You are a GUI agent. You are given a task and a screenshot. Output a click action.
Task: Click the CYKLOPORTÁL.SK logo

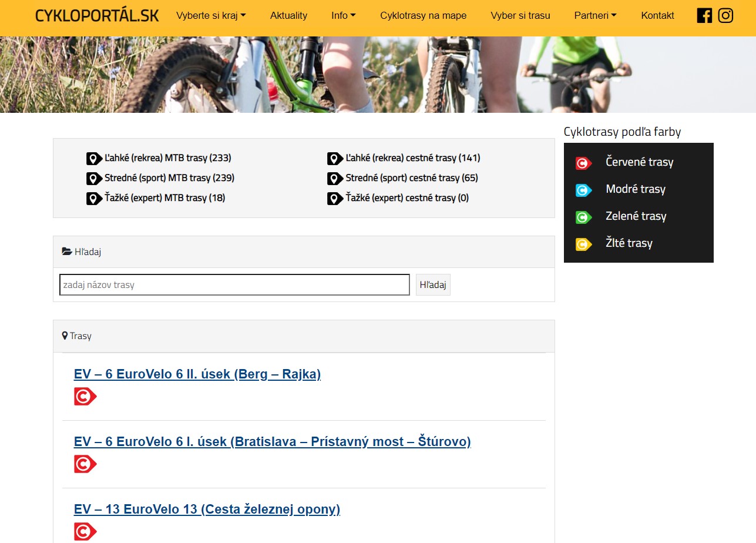[x=97, y=16]
